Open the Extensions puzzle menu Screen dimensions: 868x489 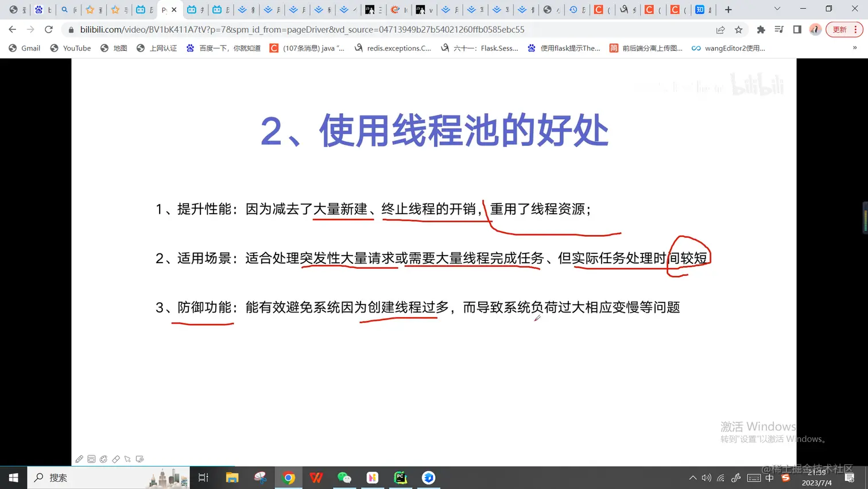(x=761, y=30)
